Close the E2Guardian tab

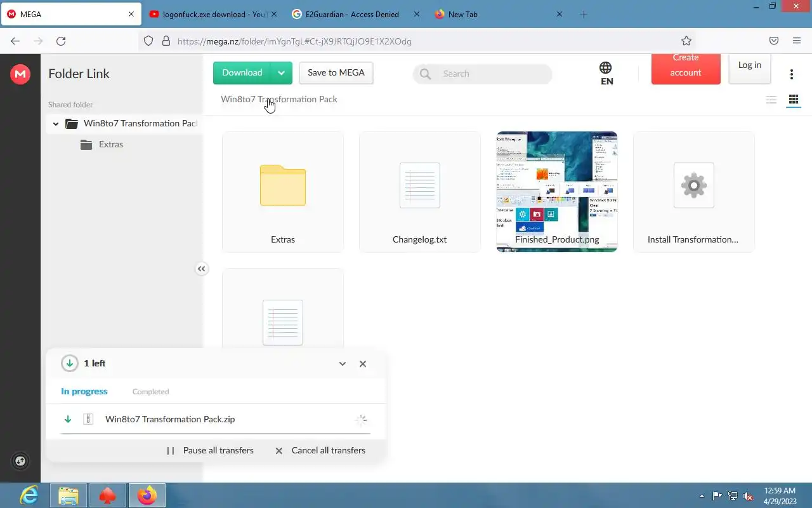416,14
